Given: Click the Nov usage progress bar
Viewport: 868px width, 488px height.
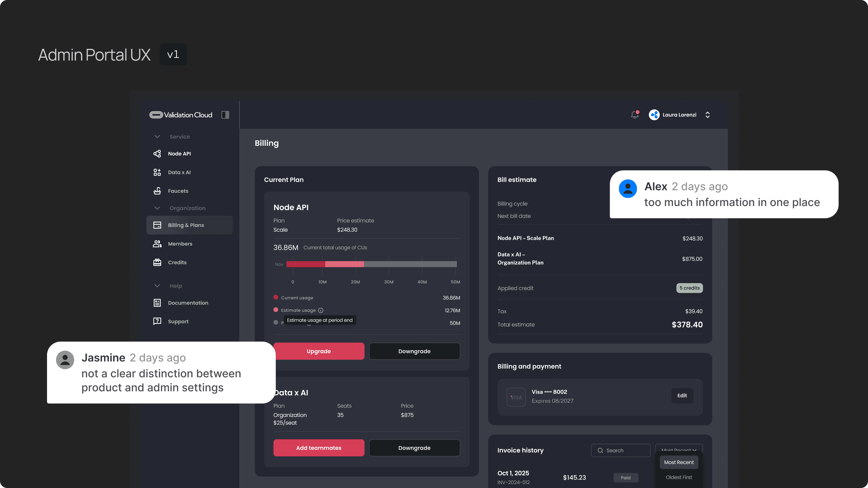Looking at the screenshot, I should coord(371,264).
